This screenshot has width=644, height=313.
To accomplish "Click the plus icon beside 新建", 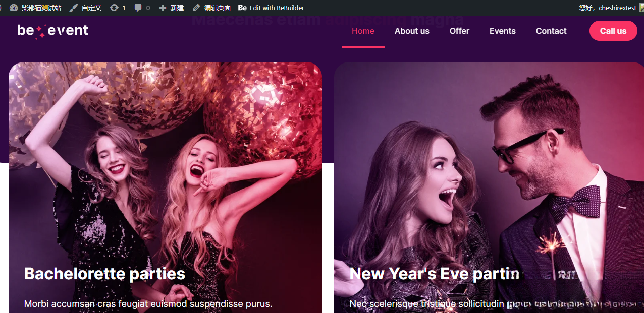I will (162, 8).
